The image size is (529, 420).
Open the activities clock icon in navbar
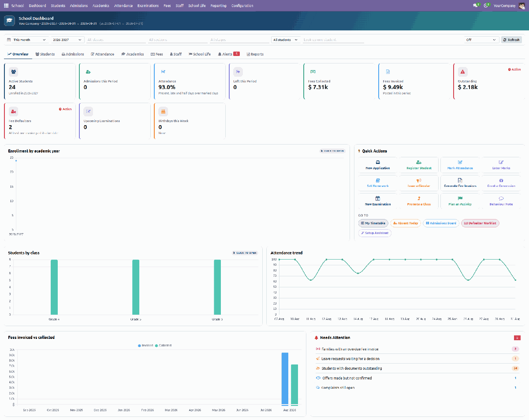(487, 6)
